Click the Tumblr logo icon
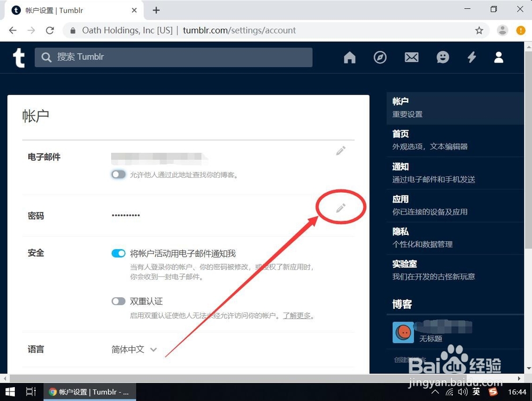Viewport: 532px width, 401px height. 19,58
